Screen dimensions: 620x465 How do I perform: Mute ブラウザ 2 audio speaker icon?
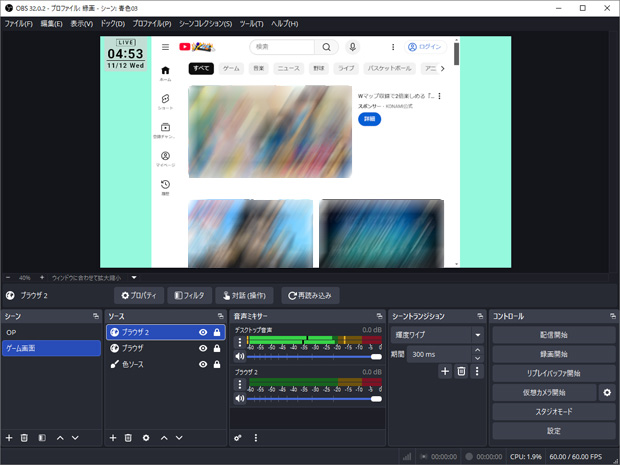pyautogui.click(x=240, y=399)
